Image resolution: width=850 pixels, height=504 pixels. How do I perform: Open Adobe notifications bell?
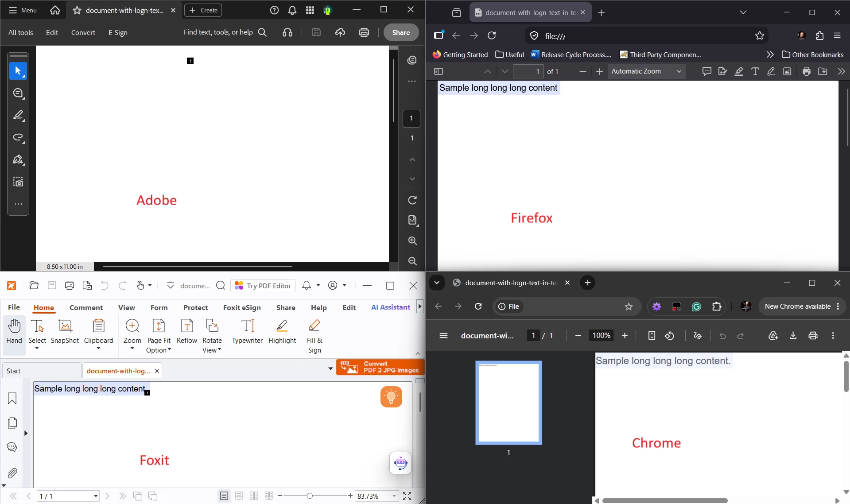point(292,10)
